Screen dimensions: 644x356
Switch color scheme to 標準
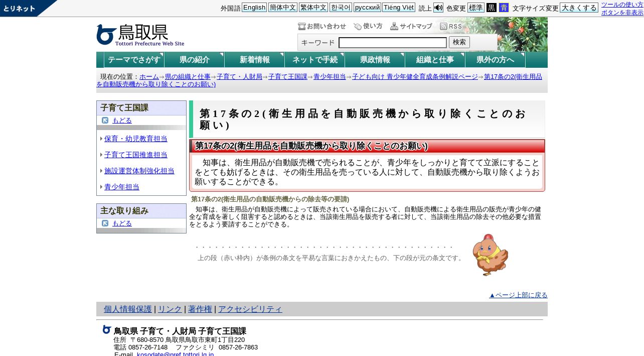click(x=476, y=8)
